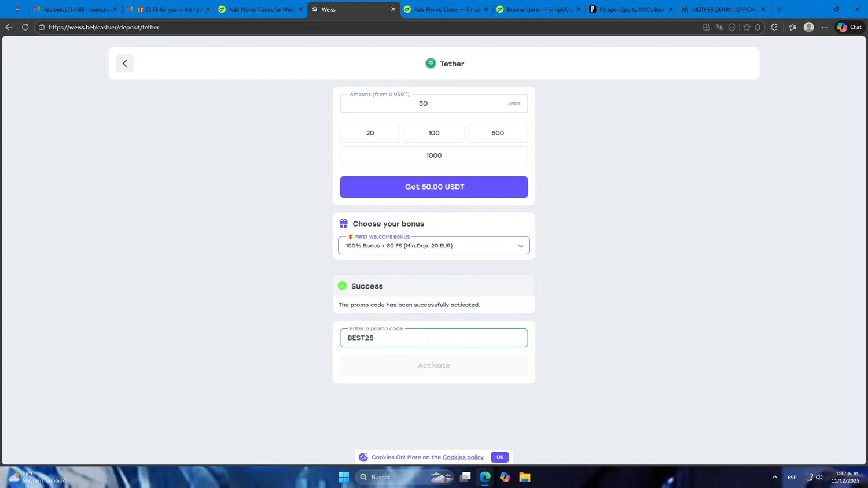
Task: Click the promo code field containing BEST25
Action: pyautogui.click(x=434, y=338)
